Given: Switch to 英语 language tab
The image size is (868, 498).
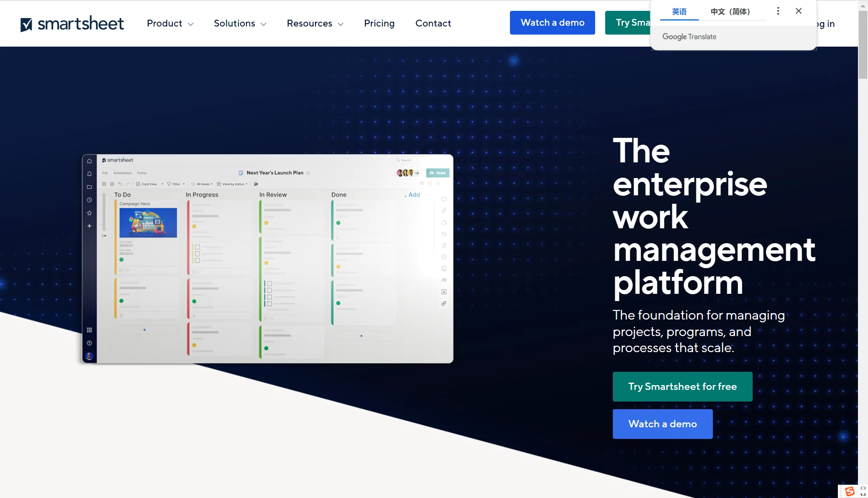Looking at the screenshot, I should [x=679, y=11].
